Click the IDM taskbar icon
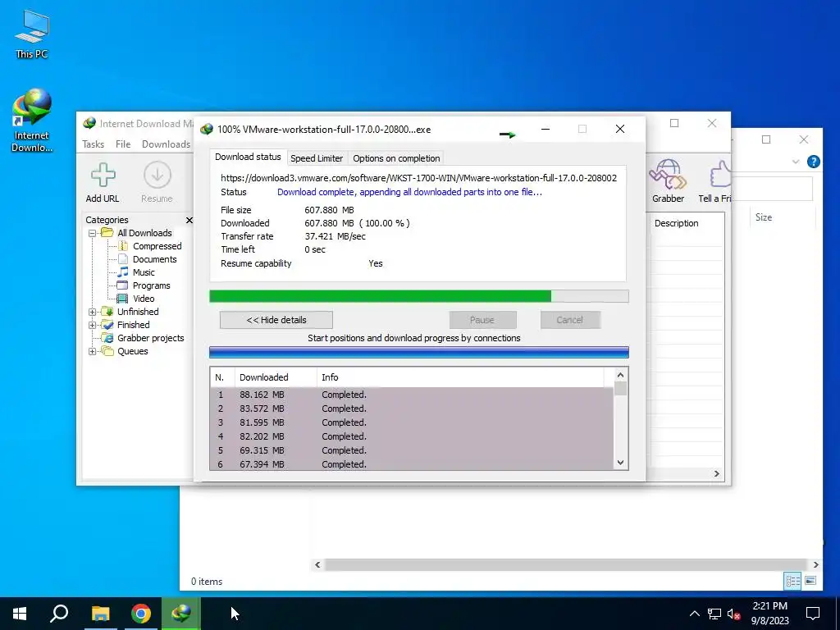Image resolution: width=840 pixels, height=630 pixels. [x=181, y=614]
